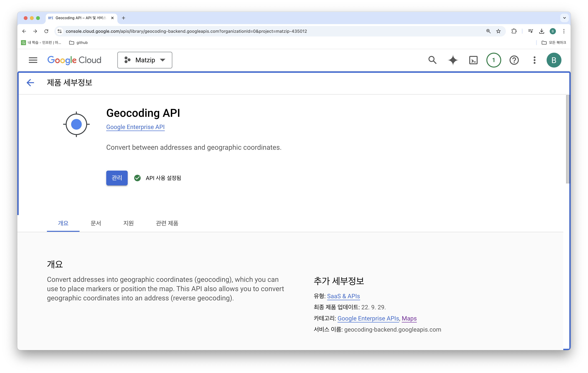Screen dimensions: 588x373
Task: Open the console search magnifier
Action: click(432, 60)
